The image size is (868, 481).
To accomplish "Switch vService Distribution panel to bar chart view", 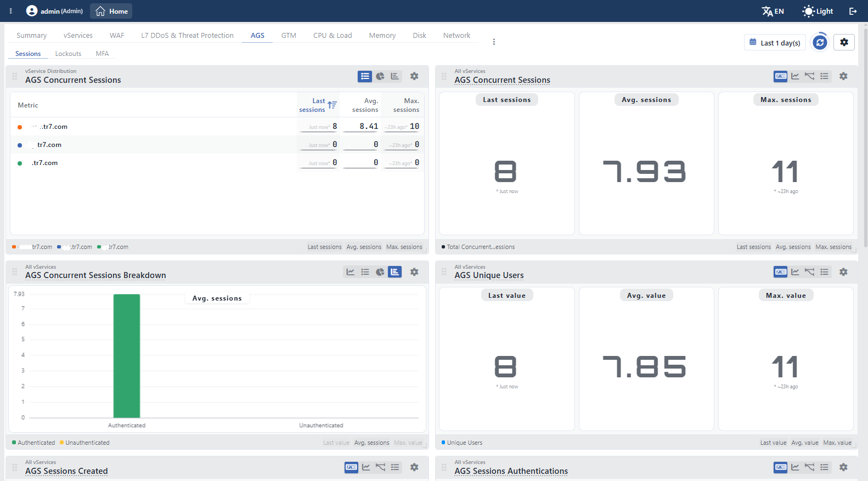I will click(394, 76).
